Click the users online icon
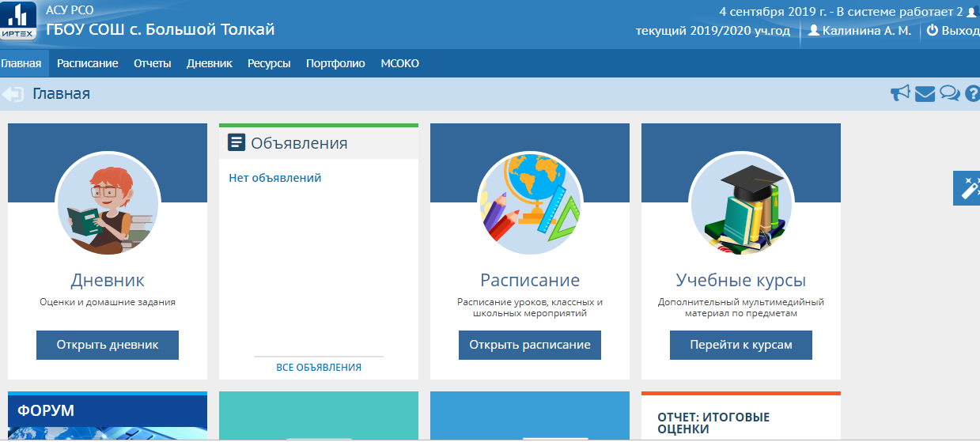Screen dimensions: 980x442 click(x=971, y=12)
